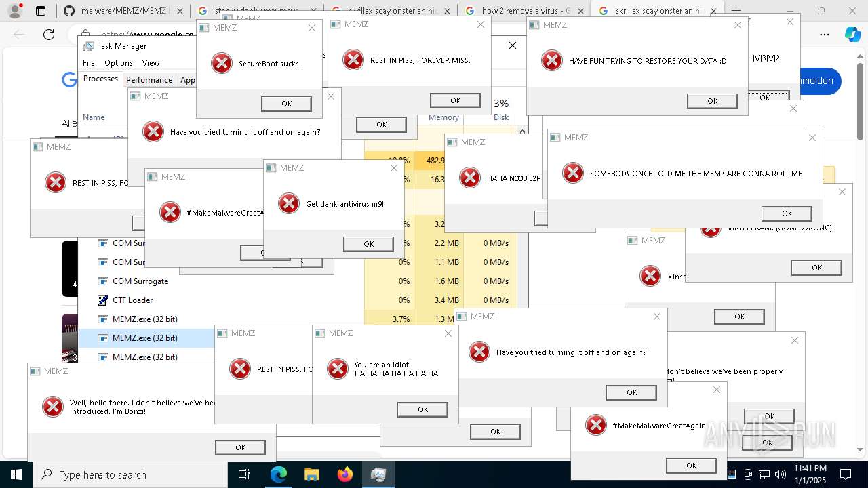
Task: Click error icon in Get dank antivirus dialog
Action: coord(289,203)
